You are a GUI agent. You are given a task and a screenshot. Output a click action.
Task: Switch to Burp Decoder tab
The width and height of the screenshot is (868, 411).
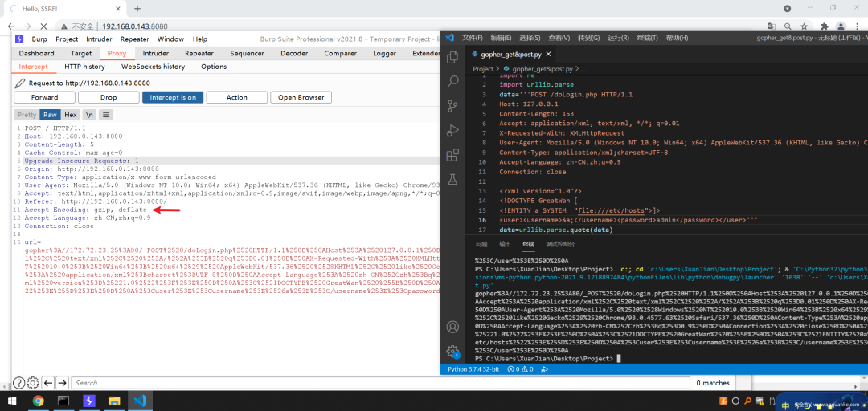pos(294,53)
